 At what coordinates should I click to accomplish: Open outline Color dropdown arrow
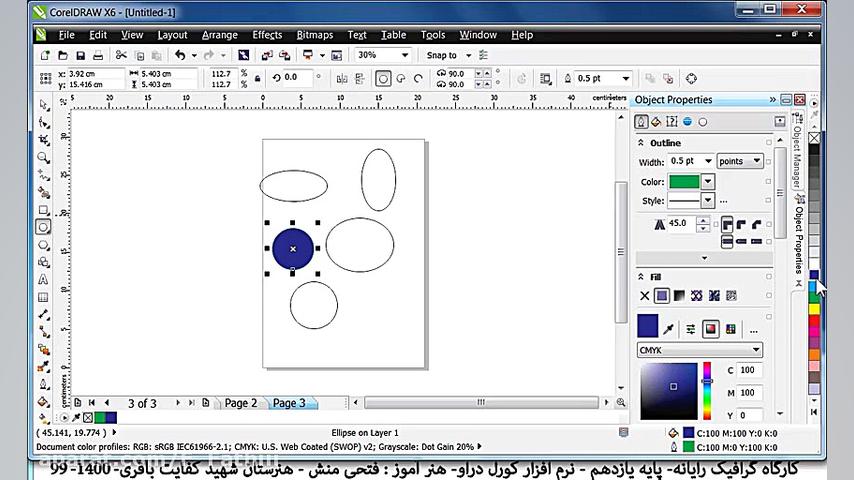[707, 182]
